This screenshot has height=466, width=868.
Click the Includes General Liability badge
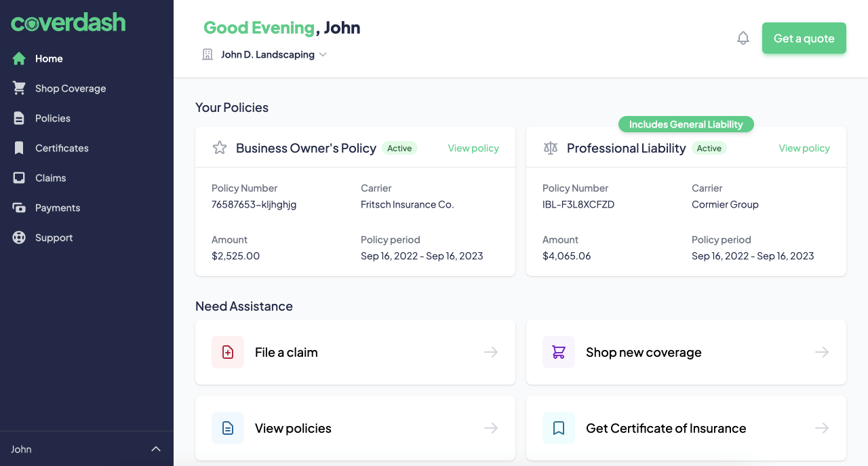(x=686, y=124)
